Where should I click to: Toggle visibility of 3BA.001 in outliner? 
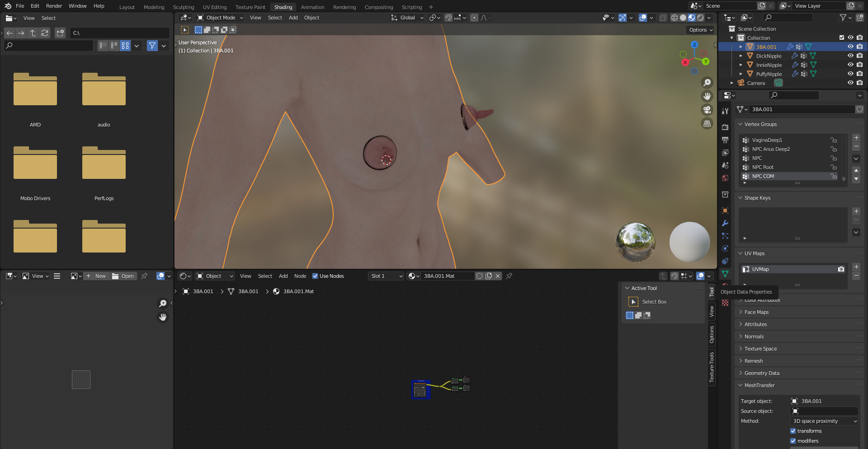(850, 47)
